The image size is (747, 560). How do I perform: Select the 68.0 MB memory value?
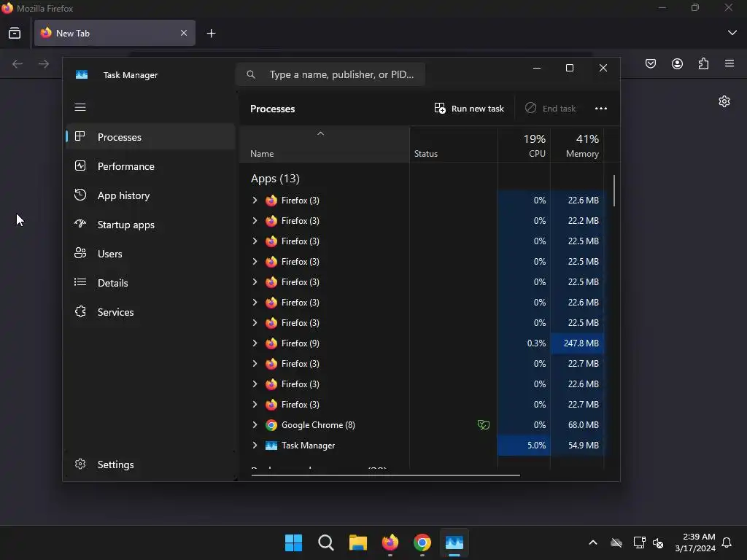583,425
